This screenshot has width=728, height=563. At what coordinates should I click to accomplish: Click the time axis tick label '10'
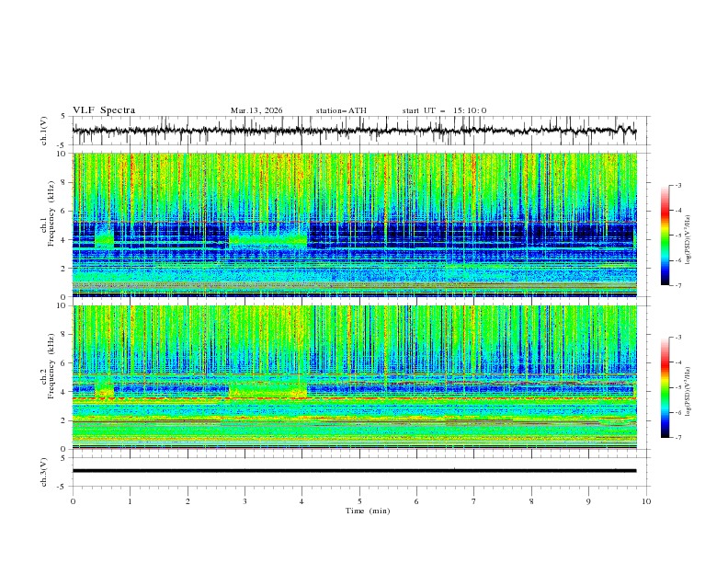point(646,501)
